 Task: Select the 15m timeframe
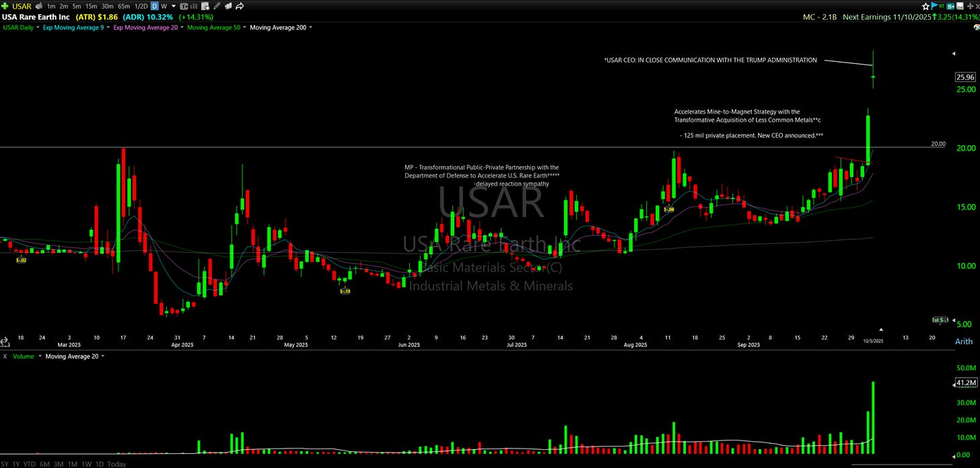pyautogui.click(x=92, y=6)
